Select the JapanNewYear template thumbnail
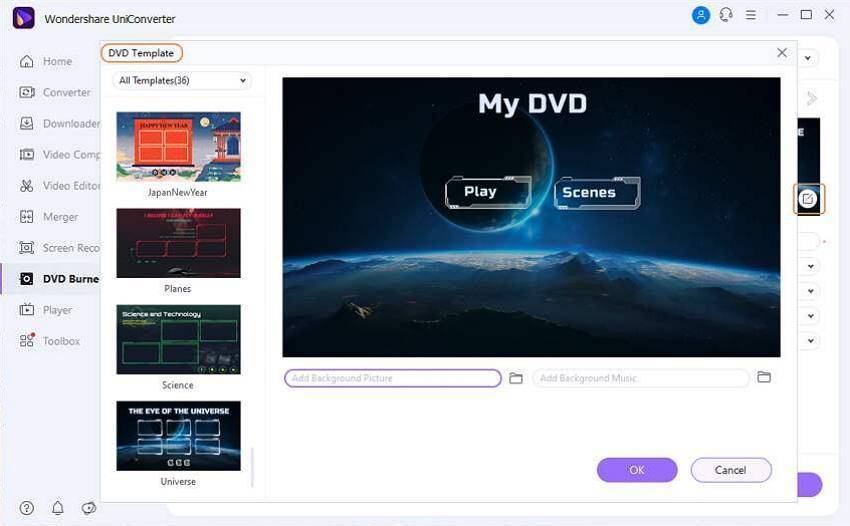This screenshot has width=850, height=526. (x=178, y=146)
